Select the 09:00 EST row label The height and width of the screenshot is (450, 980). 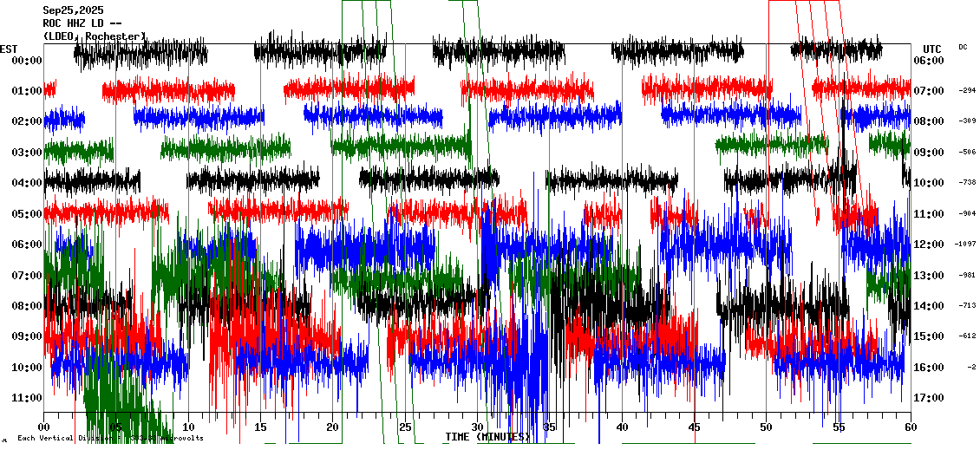pyautogui.click(x=28, y=336)
